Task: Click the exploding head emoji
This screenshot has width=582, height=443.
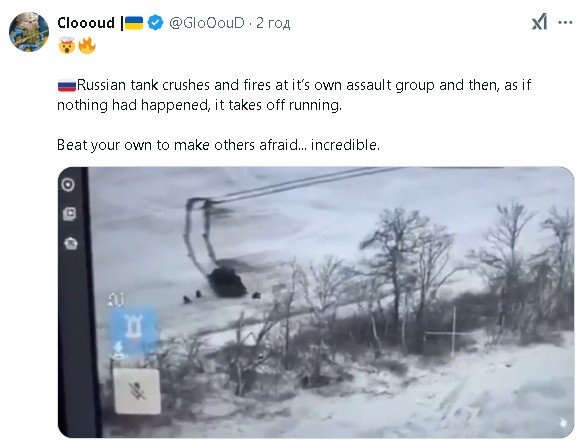Action: pos(67,46)
